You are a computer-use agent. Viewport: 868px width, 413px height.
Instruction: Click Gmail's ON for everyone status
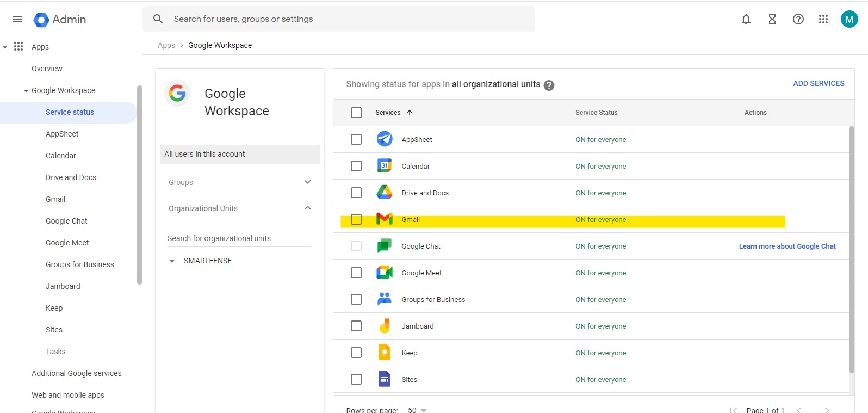[x=601, y=219]
